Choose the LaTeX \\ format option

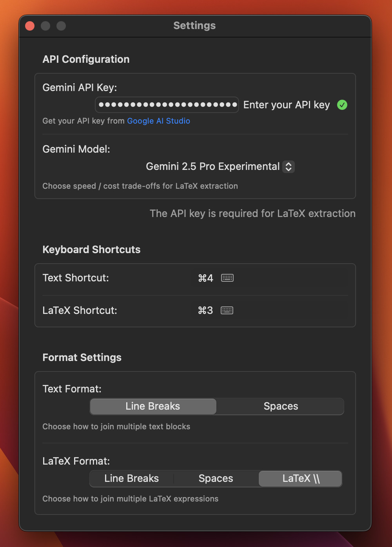tap(301, 478)
